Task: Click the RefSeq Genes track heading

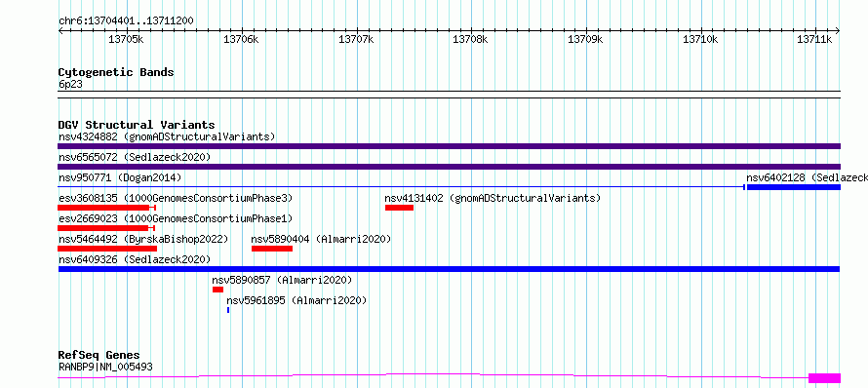Action: click(99, 355)
